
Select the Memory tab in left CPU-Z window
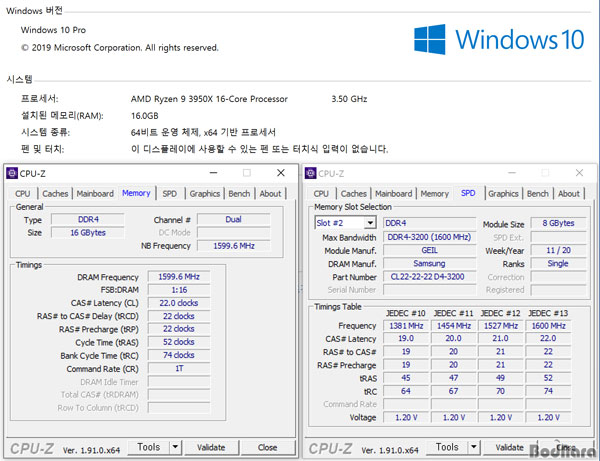click(136, 193)
